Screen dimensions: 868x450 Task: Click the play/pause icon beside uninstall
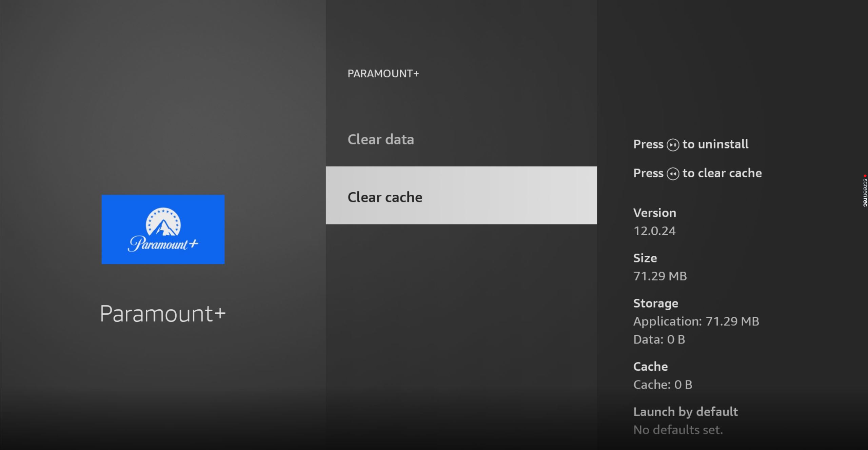pos(673,145)
